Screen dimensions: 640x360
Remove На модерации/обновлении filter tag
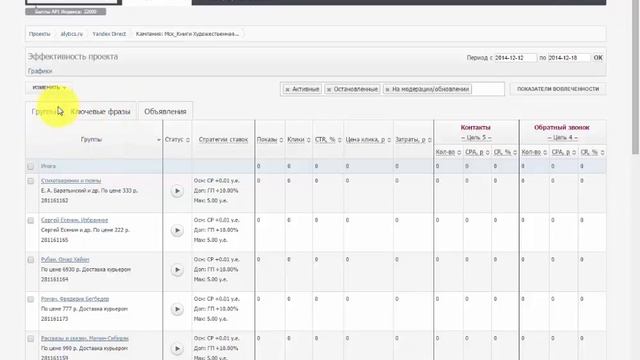(387, 89)
